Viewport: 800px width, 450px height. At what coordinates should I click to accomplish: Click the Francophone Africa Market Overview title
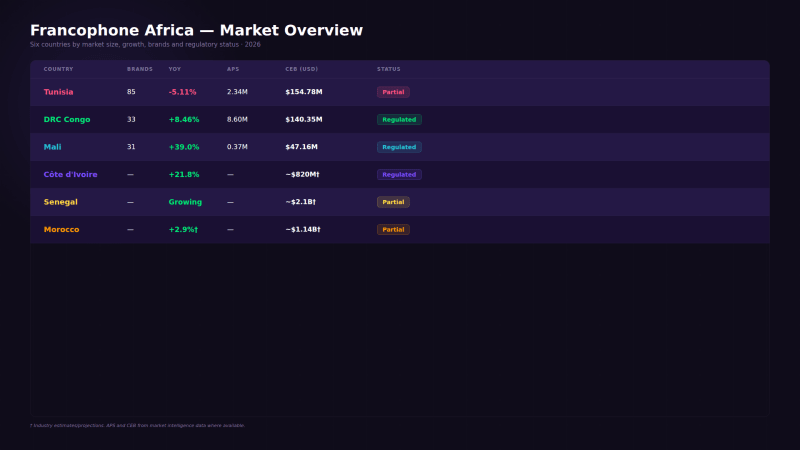point(196,30)
